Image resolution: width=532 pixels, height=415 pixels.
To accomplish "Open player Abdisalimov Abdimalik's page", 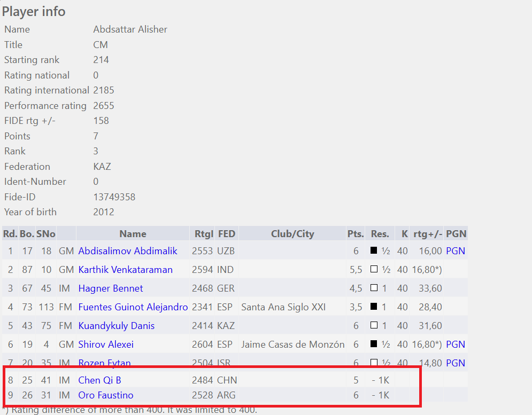I will pos(128,251).
